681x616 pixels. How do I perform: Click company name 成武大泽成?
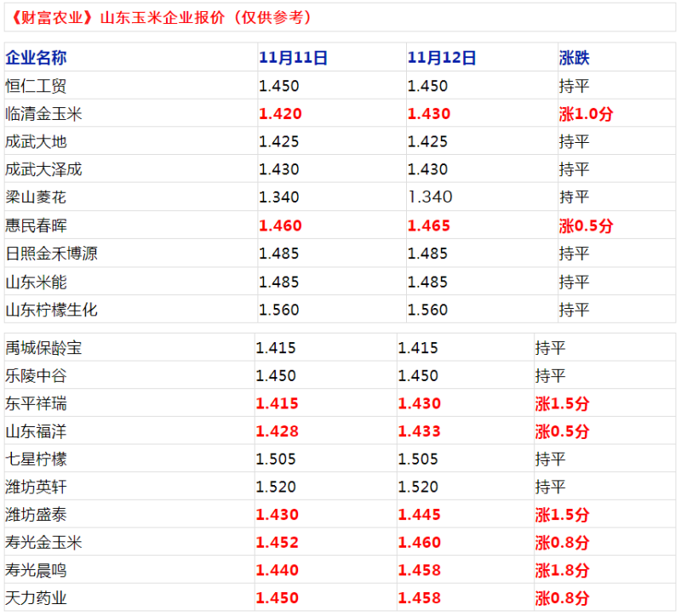pyautogui.click(x=44, y=169)
